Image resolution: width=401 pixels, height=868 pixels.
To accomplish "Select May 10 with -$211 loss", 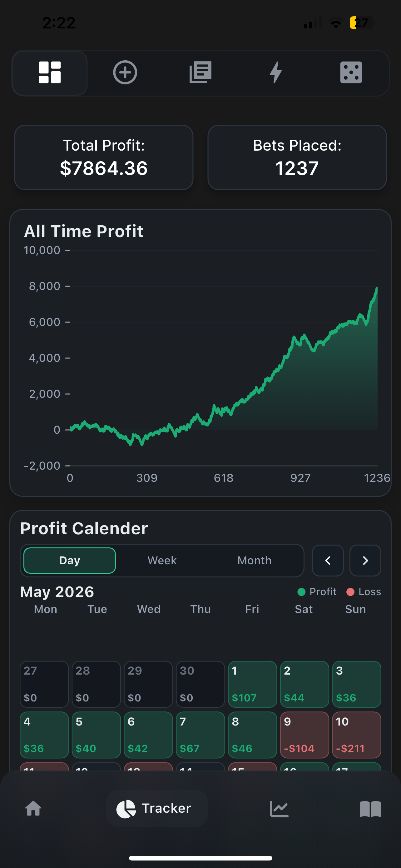I will point(357,735).
